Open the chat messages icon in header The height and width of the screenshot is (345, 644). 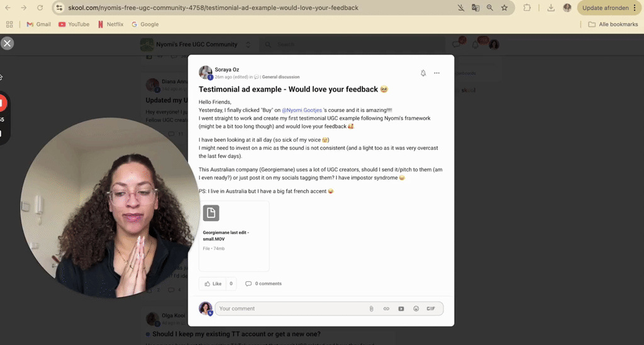[x=457, y=44]
